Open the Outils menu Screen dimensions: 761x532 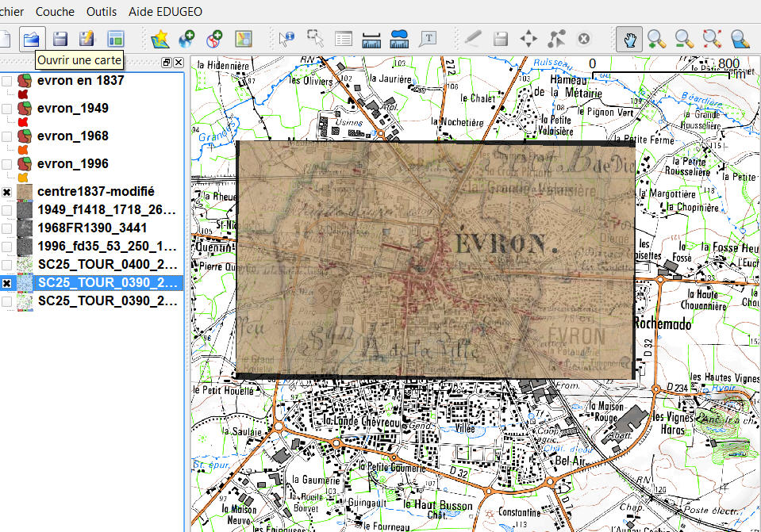coord(102,11)
